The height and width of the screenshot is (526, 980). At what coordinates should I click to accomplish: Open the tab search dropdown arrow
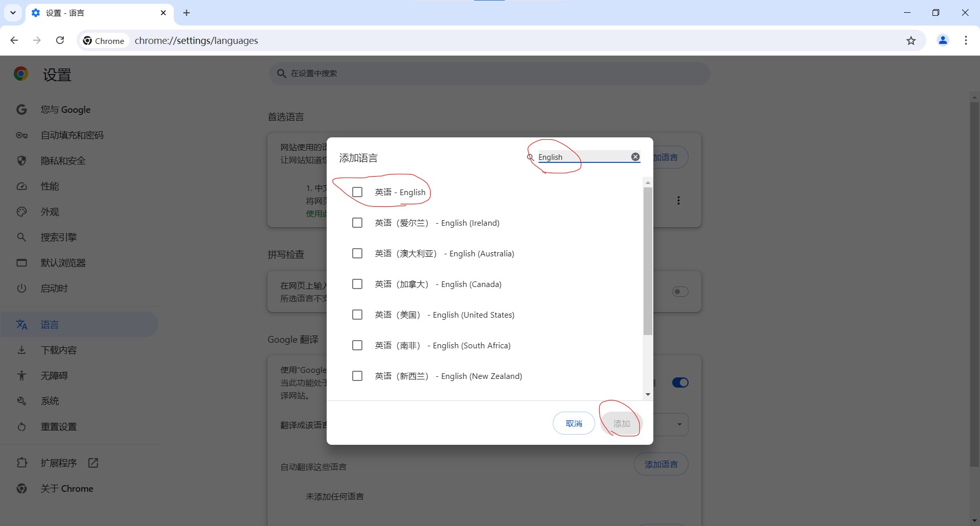tap(13, 13)
